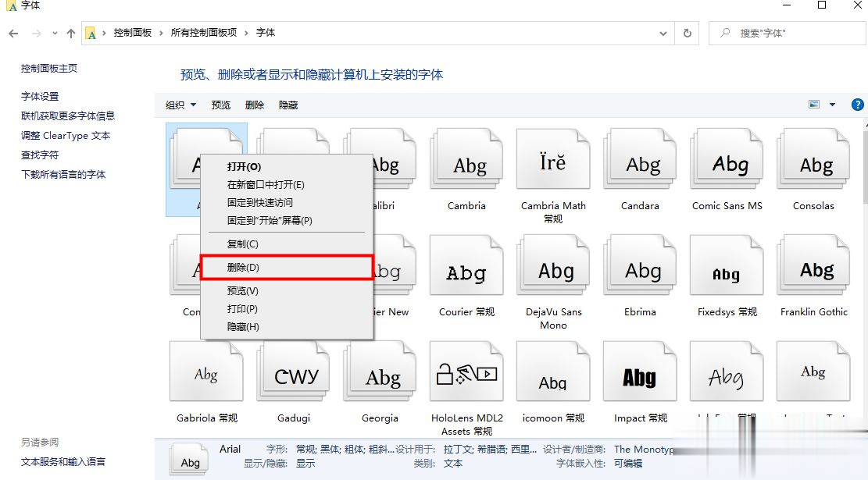
Task: Open the help question mark icon
Action: coord(857,105)
